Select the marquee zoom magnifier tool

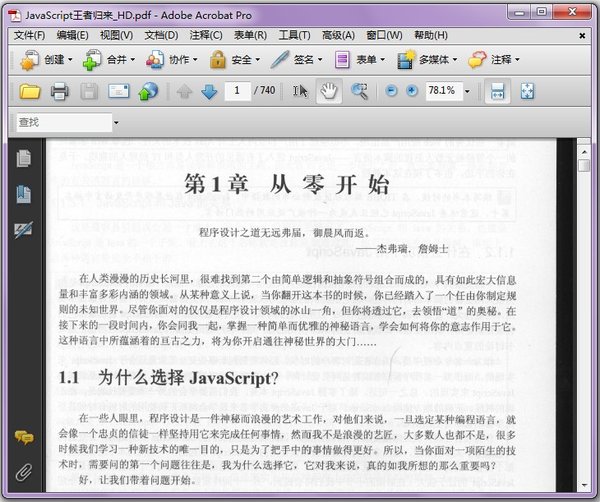[359, 91]
